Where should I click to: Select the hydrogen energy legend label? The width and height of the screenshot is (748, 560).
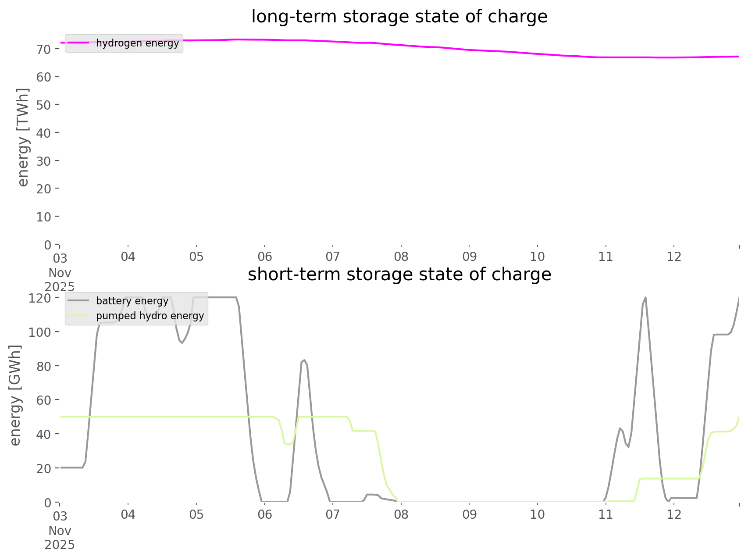[137, 43]
